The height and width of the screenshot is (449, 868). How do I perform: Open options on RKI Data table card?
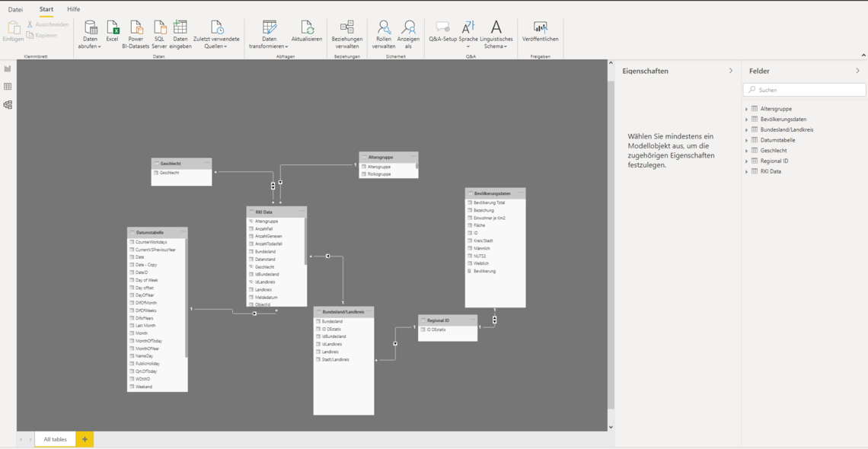302,212
